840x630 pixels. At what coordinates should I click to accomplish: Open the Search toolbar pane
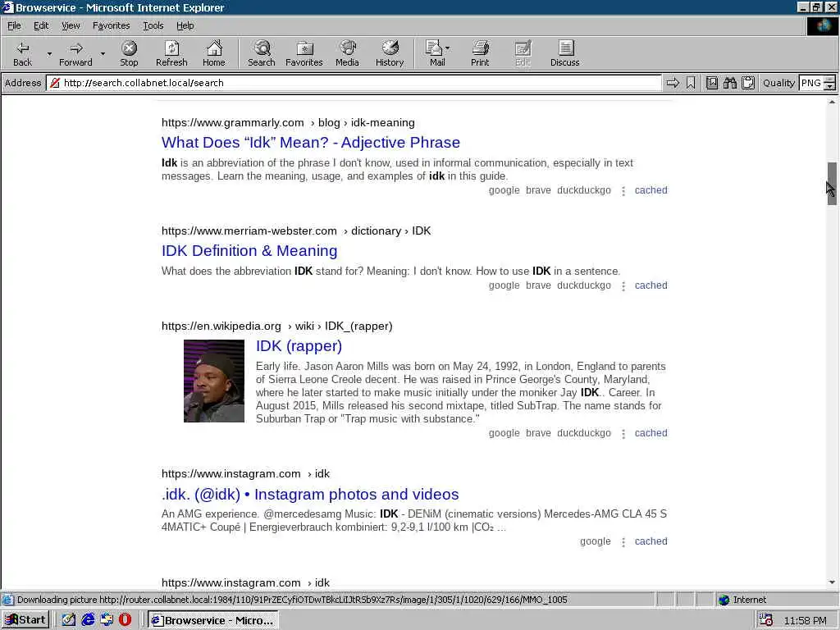[x=262, y=53]
